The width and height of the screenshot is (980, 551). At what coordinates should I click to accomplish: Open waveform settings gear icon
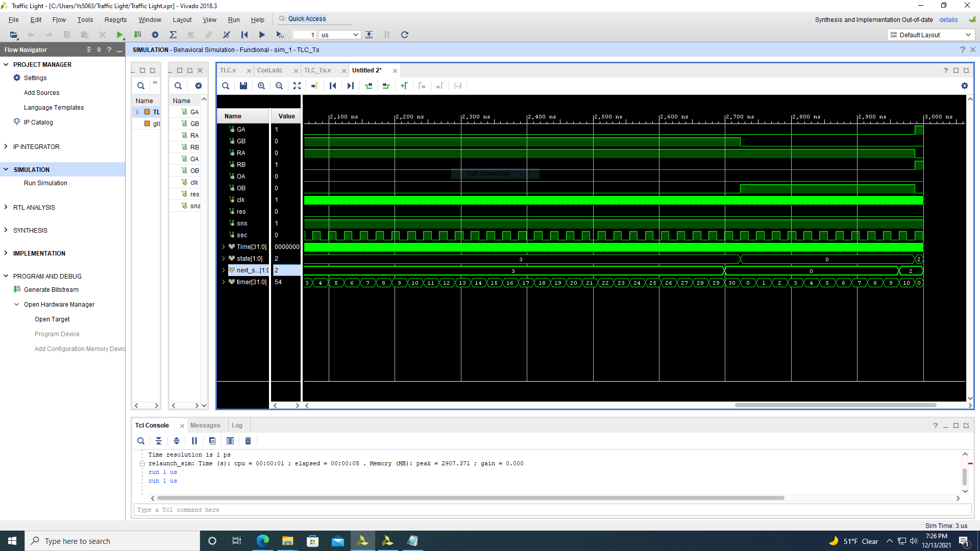pyautogui.click(x=964, y=86)
